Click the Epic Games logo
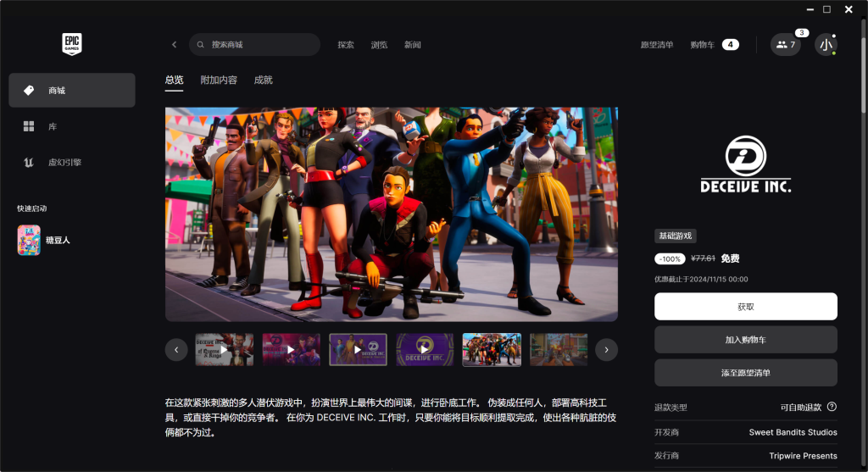 coord(72,44)
